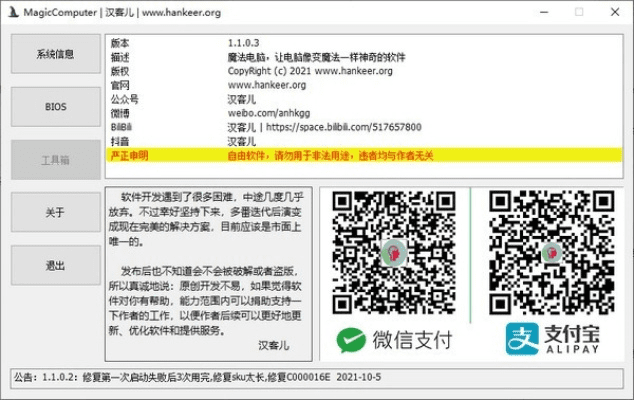Click the blue Alipay 支付宝 logo
The width and height of the screenshot is (634, 400).
pos(522,339)
